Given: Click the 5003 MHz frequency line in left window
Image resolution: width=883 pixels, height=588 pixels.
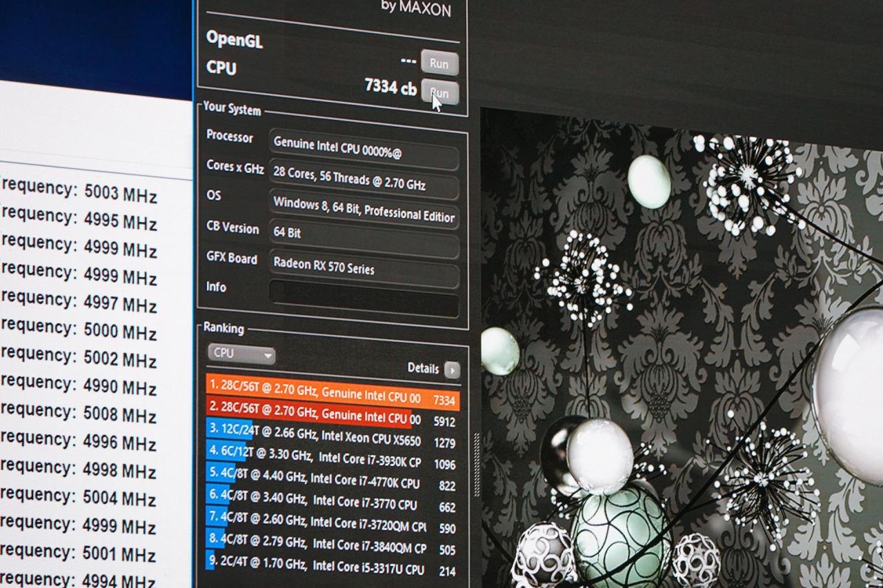Looking at the screenshot, I should (79, 192).
